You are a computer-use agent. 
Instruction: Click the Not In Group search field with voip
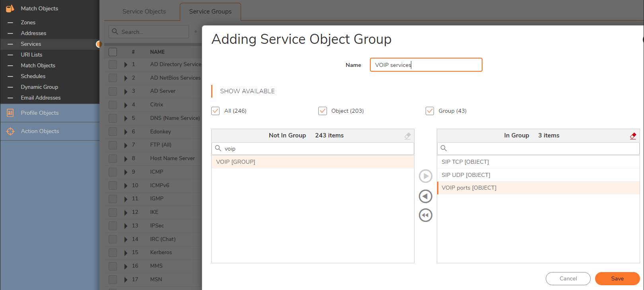[x=313, y=149]
